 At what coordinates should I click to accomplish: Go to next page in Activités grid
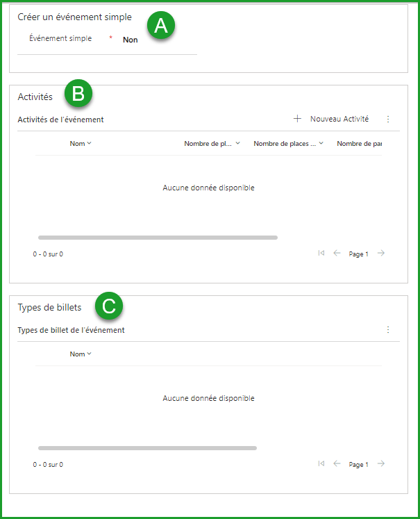[380, 254]
